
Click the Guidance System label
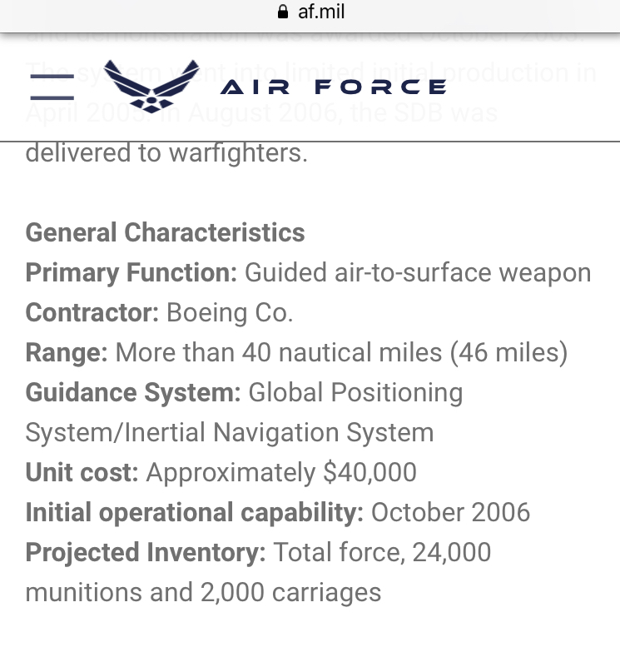coord(133,392)
